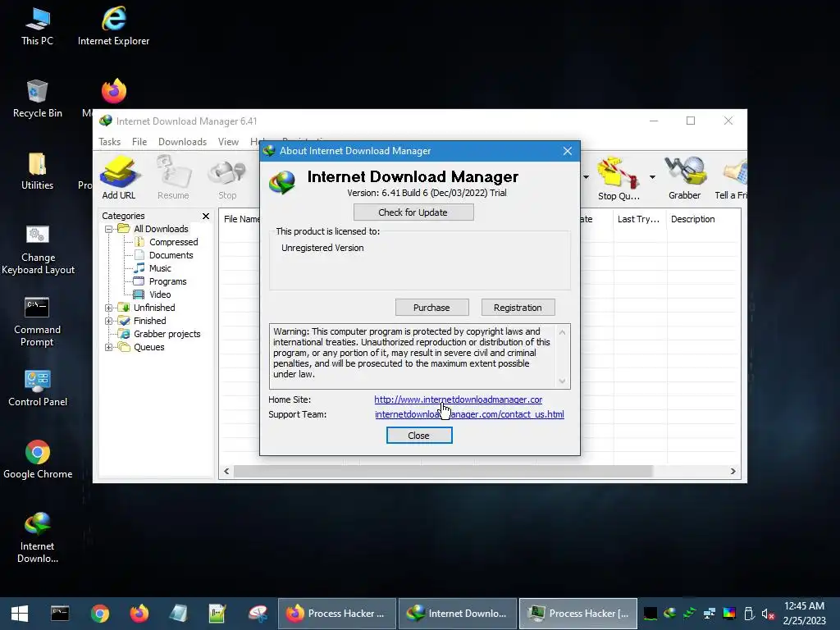Viewport: 840px width, 630px height.
Task: Close About dialog with X button
Action: click(x=568, y=151)
